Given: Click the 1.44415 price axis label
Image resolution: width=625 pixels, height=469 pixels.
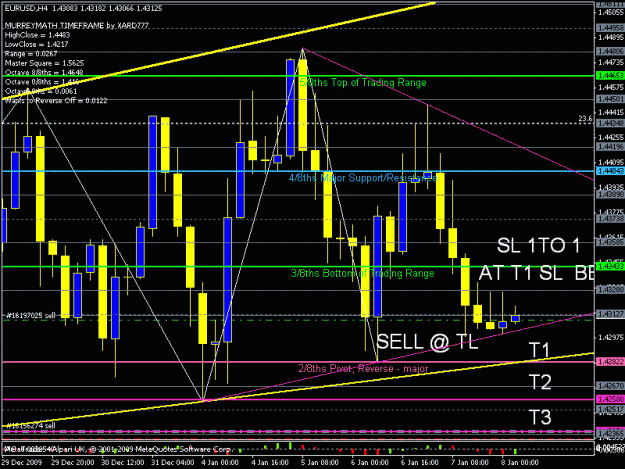Looking at the screenshot, I should point(610,112).
